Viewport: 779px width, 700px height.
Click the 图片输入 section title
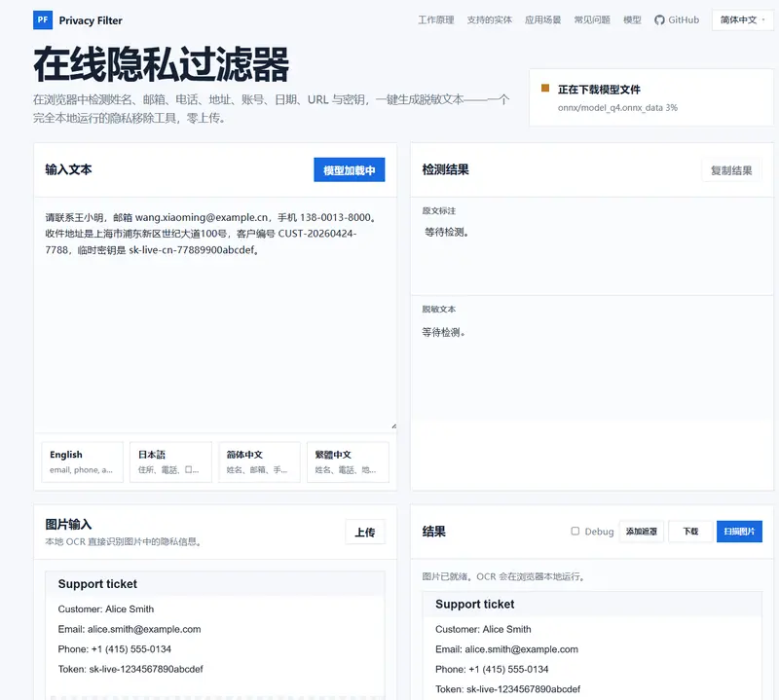pyautogui.click(x=68, y=524)
